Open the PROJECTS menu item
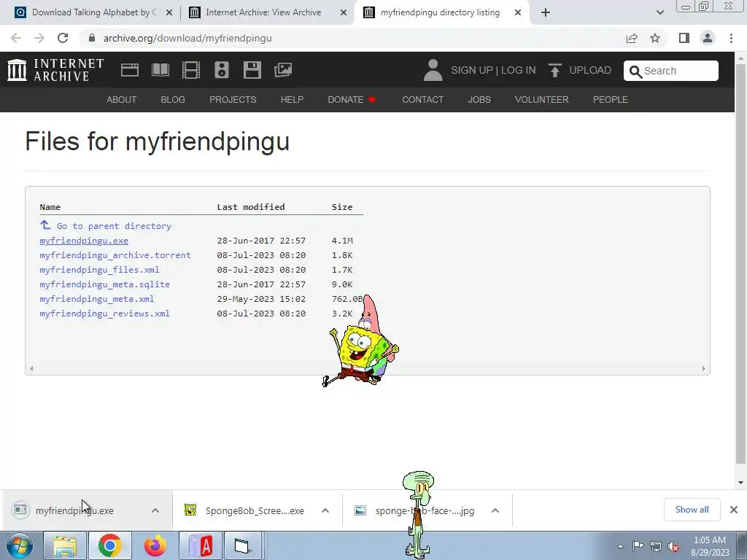 pyautogui.click(x=233, y=99)
